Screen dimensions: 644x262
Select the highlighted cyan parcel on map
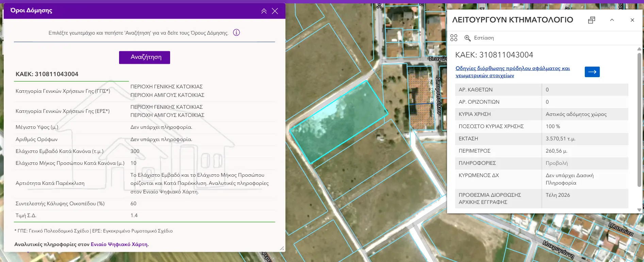click(338, 121)
